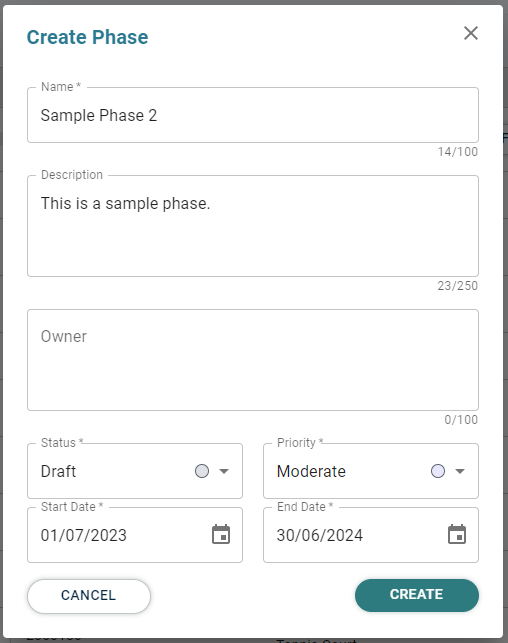Image resolution: width=508 pixels, height=643 pixels.
Task: Close the Create Phase dialog with X
Action: tap(471, 33)
